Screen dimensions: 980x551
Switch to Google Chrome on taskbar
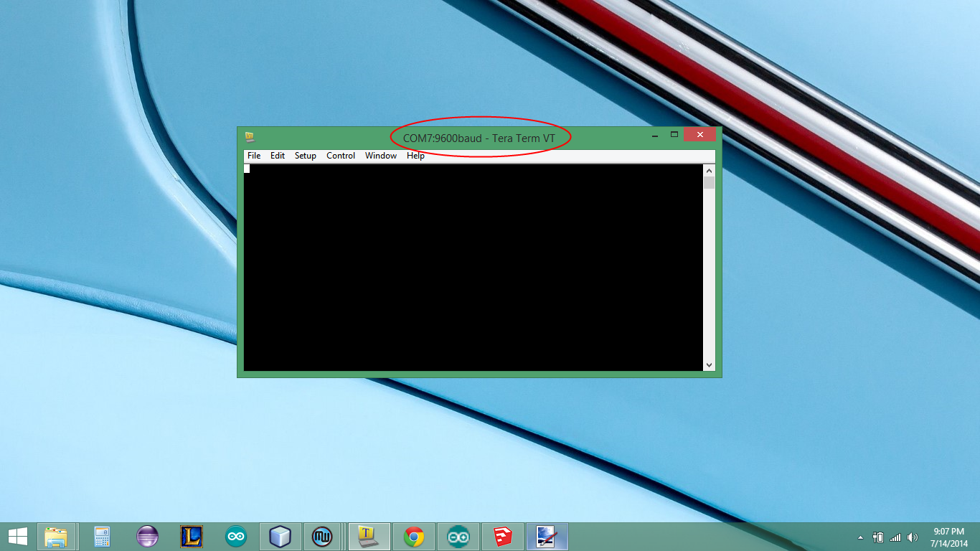pos(414,537)
